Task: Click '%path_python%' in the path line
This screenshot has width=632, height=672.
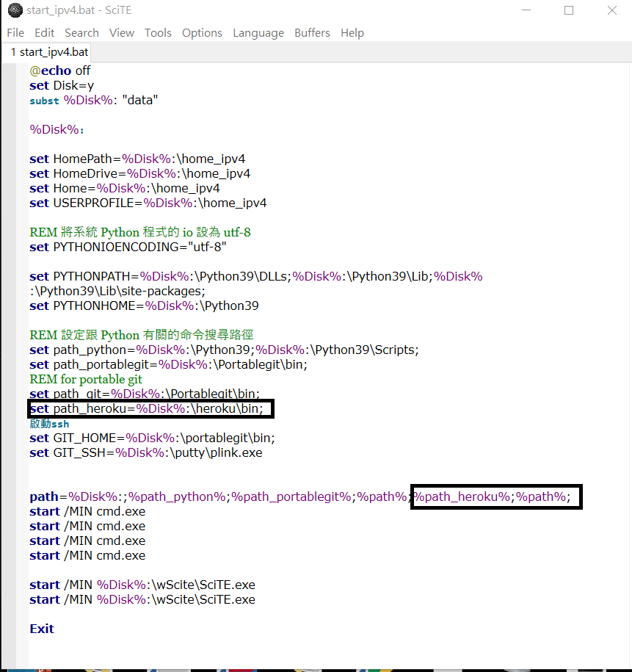Action: (177, 496)
